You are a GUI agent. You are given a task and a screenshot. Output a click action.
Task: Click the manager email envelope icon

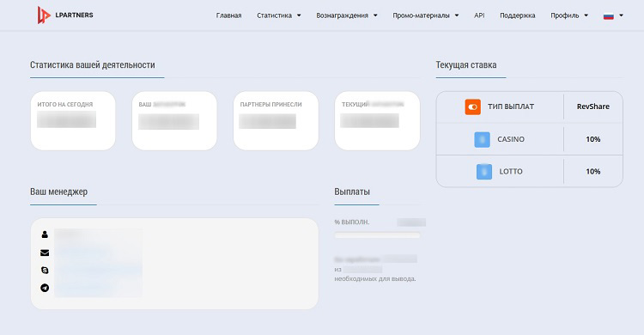pyautogui.click(x=45, y=253)
